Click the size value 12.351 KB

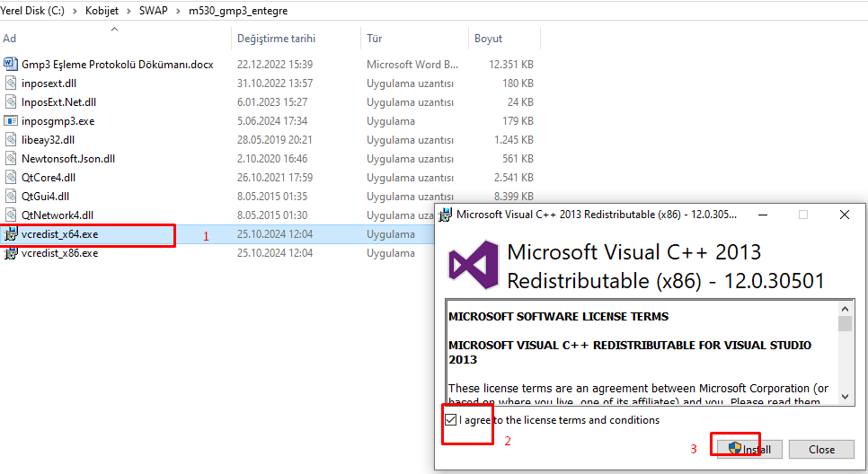pos(511,64)
